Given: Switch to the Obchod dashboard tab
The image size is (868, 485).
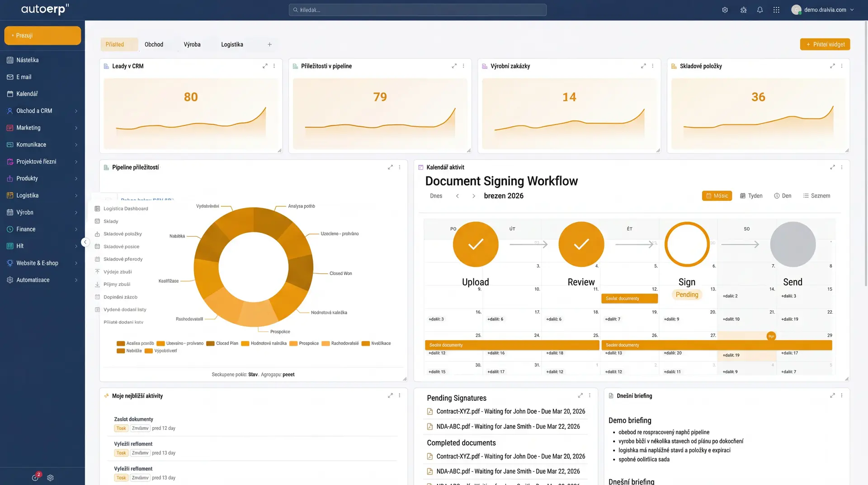Looking at the screenshot, I should click(x=154, y=44).
